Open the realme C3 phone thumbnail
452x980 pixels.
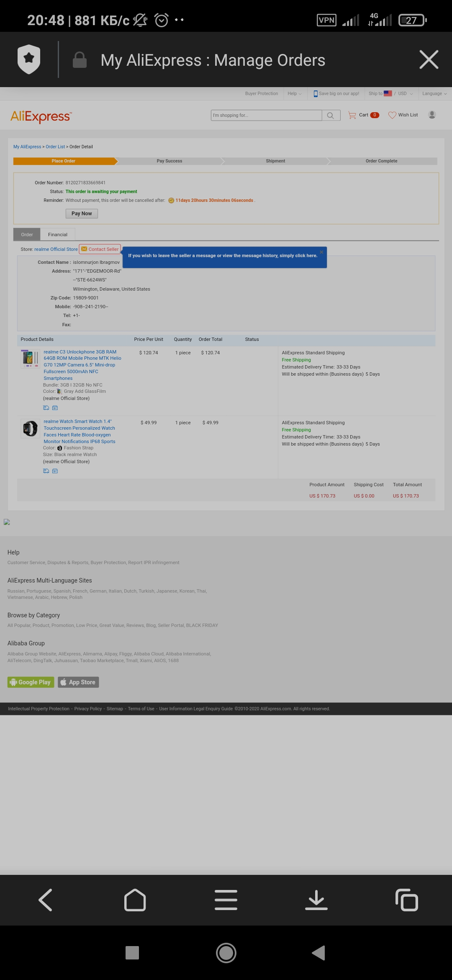tap(30, 359)
